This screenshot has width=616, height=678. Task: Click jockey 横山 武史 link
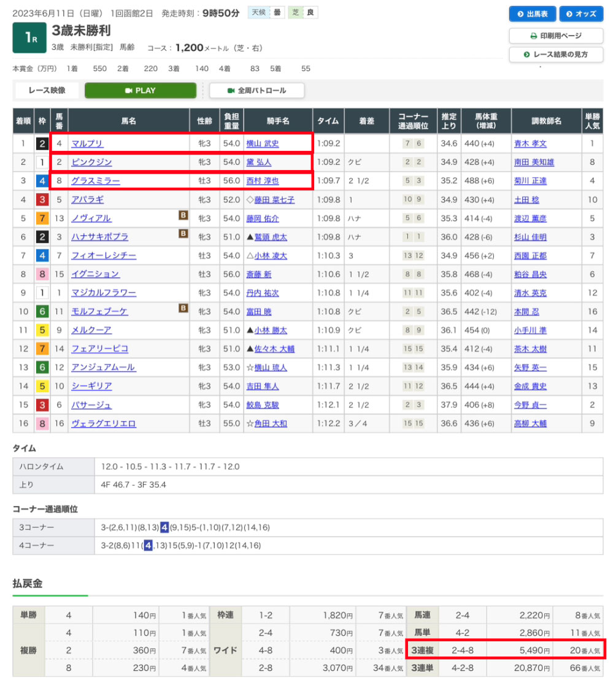pos(262,144)
